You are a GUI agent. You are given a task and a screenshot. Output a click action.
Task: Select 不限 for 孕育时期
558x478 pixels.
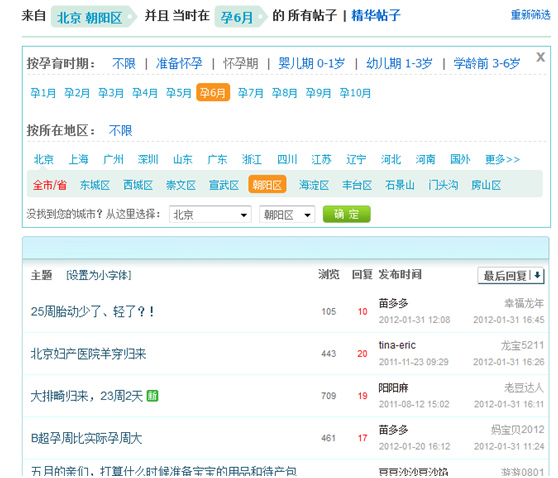pos(124,64)
